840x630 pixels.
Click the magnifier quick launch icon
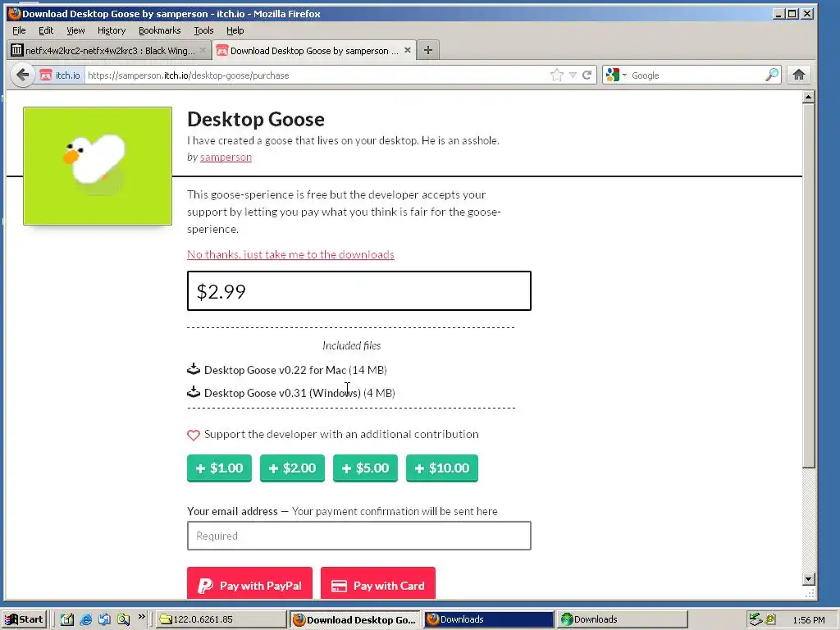click(124, 619)
